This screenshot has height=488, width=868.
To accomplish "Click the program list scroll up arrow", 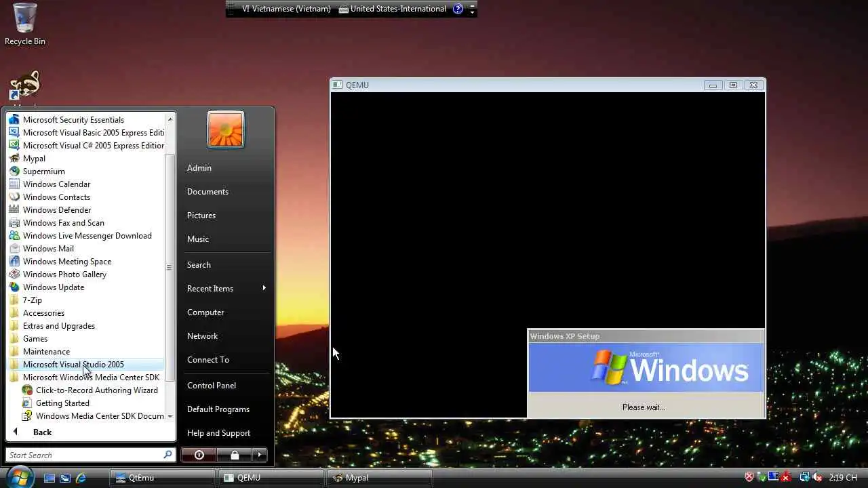I will [170, 119].
